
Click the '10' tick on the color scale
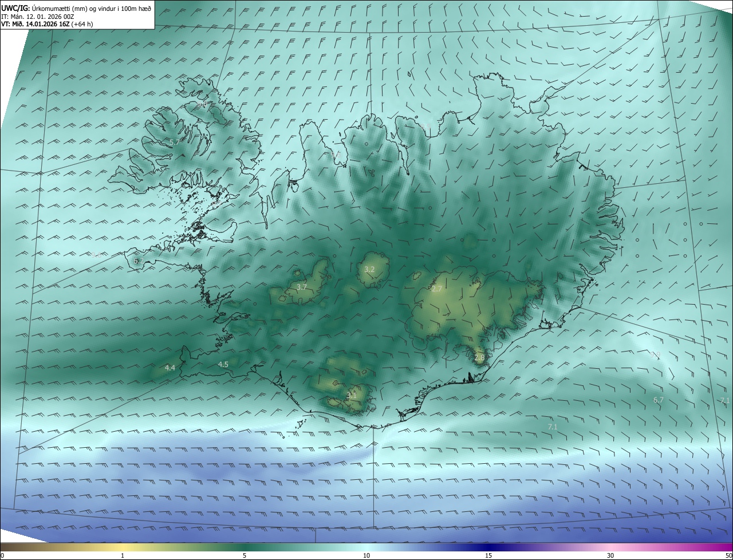[366, 555]
